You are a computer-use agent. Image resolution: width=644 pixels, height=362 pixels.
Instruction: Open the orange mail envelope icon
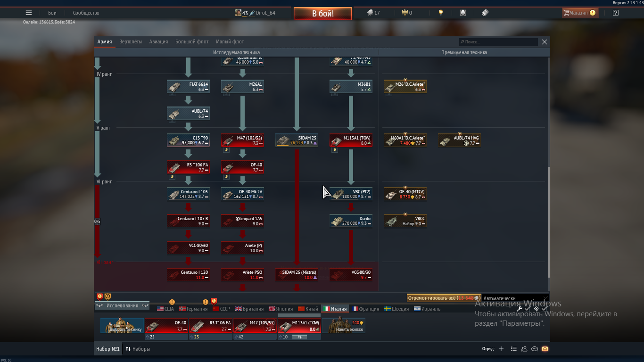coord(545,349)
